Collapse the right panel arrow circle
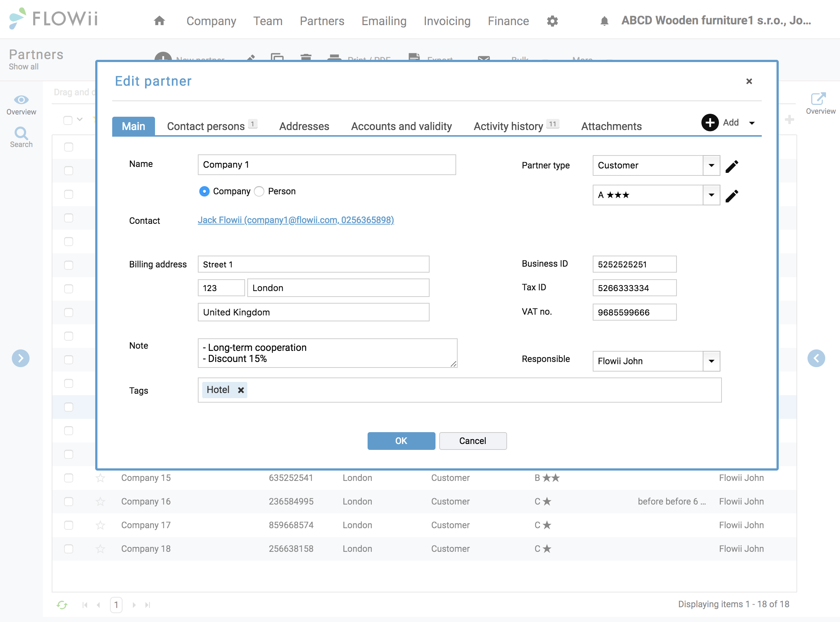 tap(816, 358)
